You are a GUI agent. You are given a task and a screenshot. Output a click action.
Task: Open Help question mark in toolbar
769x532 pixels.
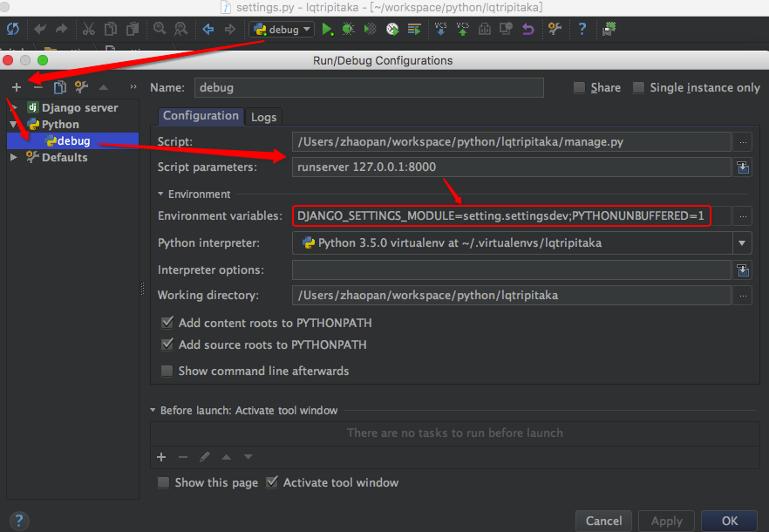click(582, 30)
